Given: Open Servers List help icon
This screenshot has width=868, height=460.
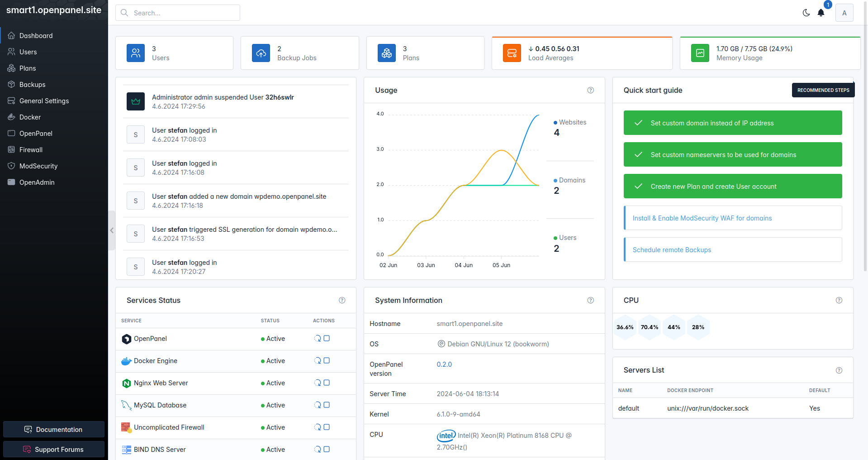Looking at the screenshot, I should click(x=839, y=370).
